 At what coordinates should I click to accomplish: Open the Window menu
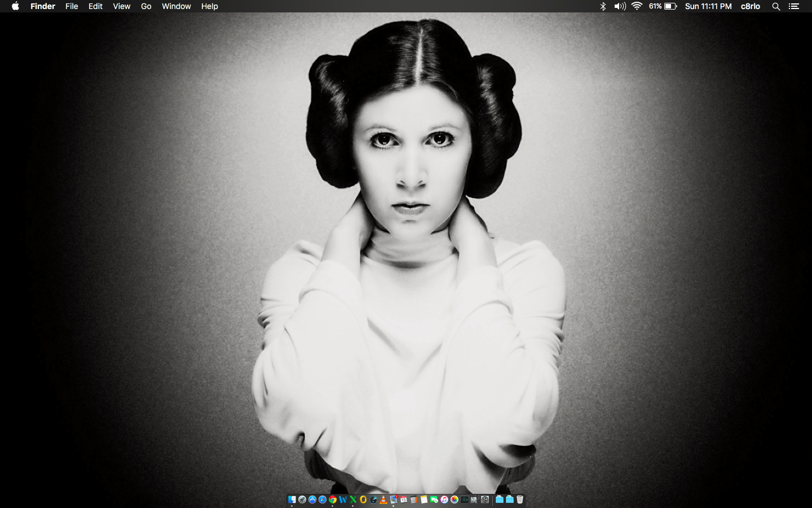[176, 6]
